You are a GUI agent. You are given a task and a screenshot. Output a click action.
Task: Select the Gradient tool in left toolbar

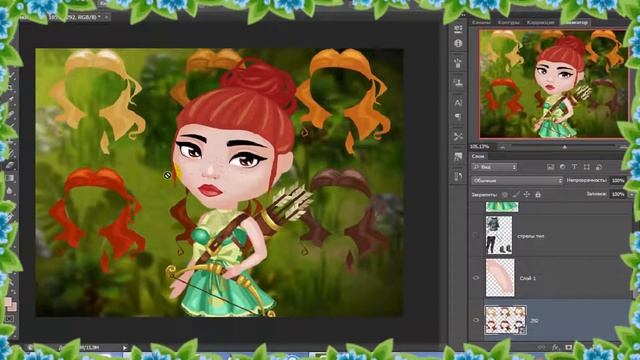[x=11, y=178]
